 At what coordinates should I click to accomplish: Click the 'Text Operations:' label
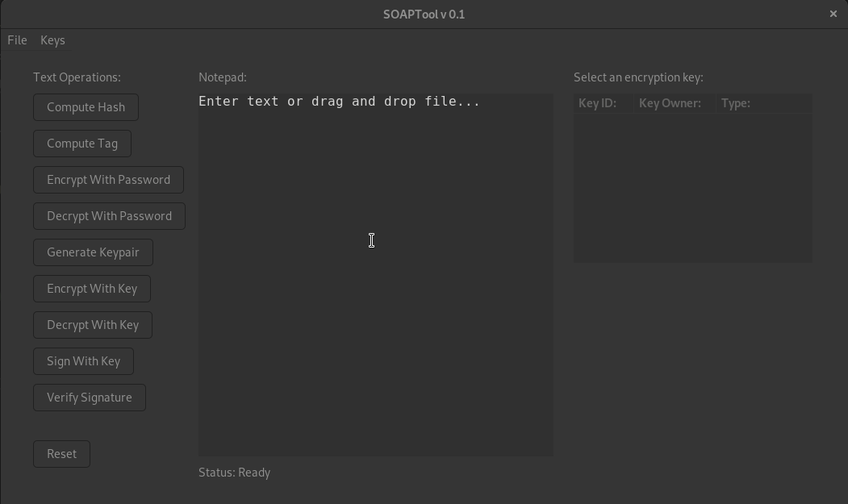pos(77,77)
